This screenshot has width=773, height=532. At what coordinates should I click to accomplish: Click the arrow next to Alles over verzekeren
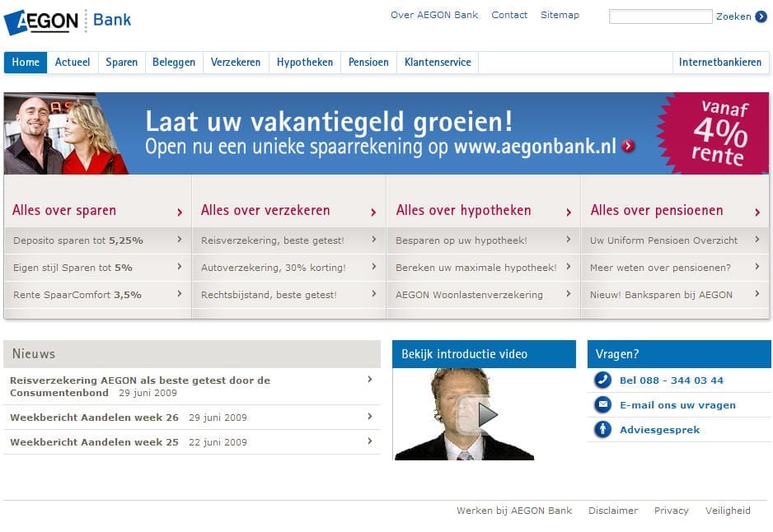click(373, 212)
